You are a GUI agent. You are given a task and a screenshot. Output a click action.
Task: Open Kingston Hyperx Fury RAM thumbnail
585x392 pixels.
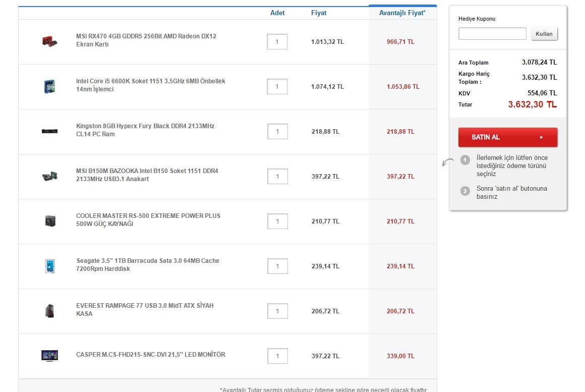tap(49, 131)
